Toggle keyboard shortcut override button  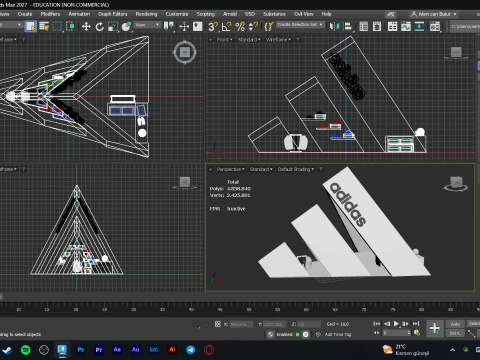[x=198, y=26]
